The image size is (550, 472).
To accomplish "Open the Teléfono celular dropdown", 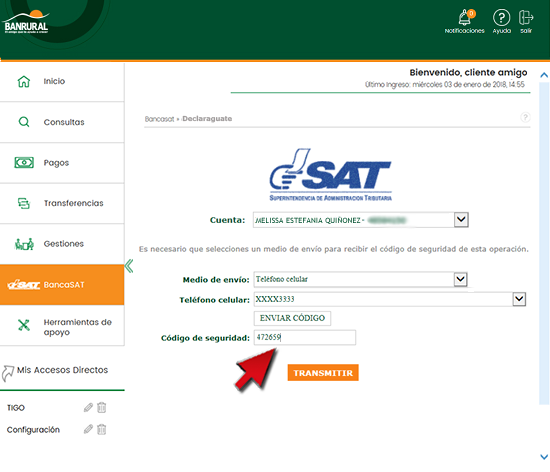I will [x=519, y=299].
